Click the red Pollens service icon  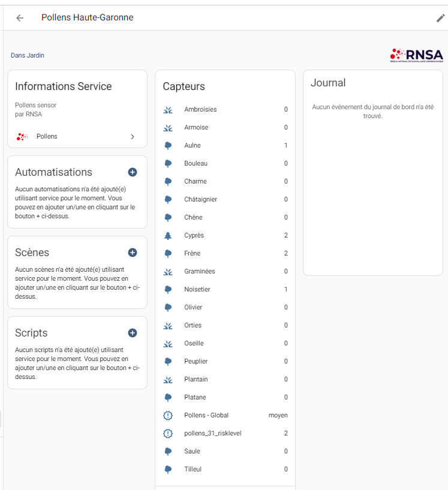tap(22, 137)
